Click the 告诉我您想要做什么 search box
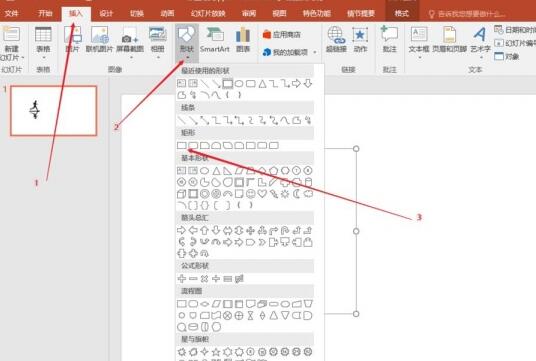Image resolution: width=536 pixels, height=361 pixels. [x=467, y=14]
